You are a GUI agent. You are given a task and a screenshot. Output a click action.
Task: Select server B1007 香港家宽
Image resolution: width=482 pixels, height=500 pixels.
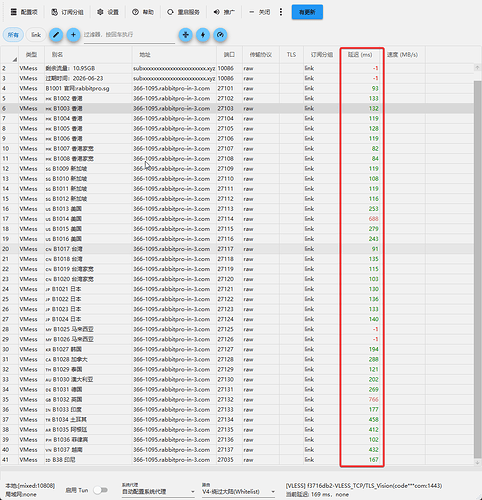coord(237,149)
